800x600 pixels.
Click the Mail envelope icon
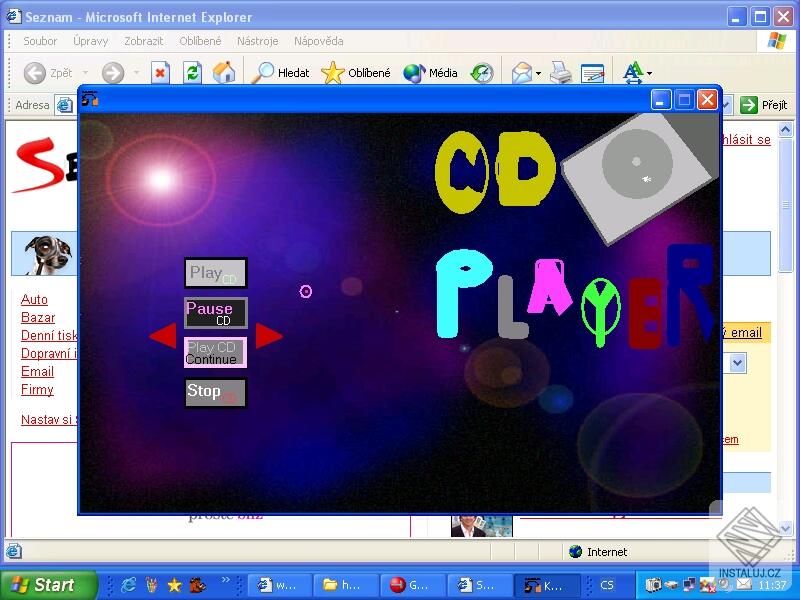pyautogui.click(x=522, y=73)
